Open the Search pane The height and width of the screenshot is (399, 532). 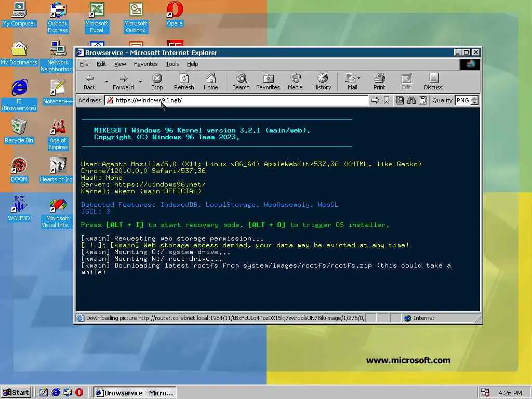[x=241, y=82]
